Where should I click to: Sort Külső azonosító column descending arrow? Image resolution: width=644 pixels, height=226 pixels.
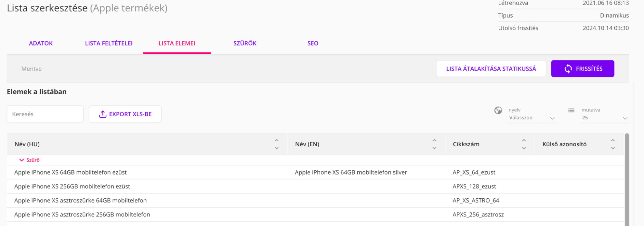pyautogui.click(x=613, y=148)
